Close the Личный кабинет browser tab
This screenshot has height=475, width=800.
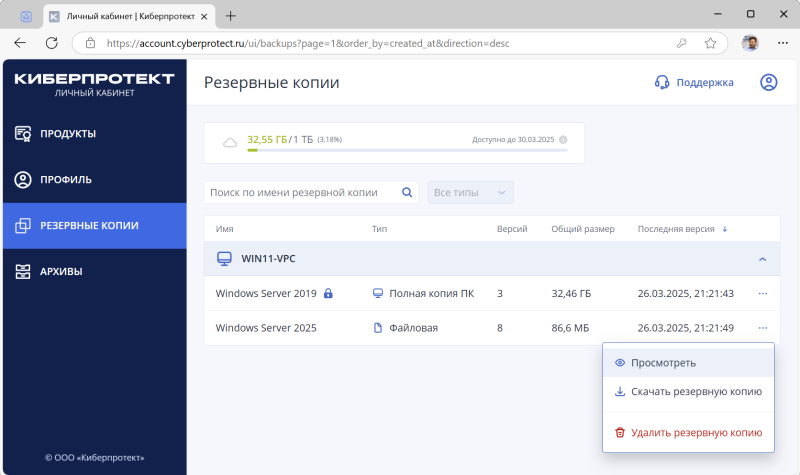[204, 16]
